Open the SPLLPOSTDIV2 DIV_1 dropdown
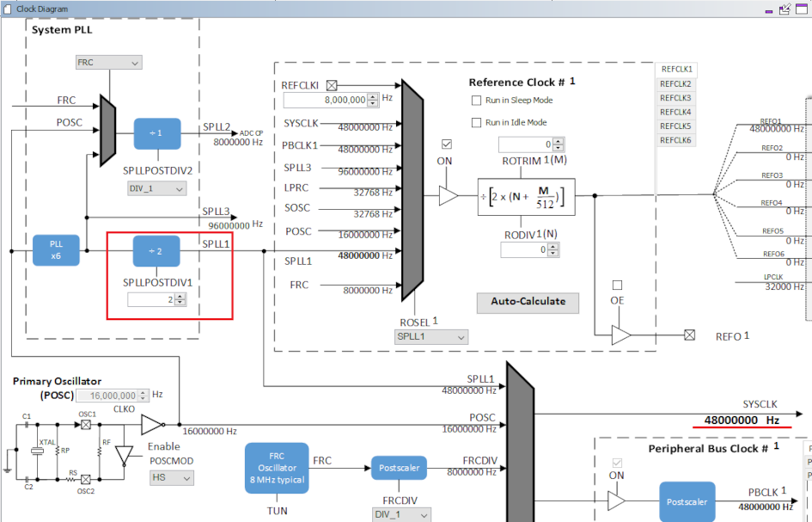 [x=156, y=188]
